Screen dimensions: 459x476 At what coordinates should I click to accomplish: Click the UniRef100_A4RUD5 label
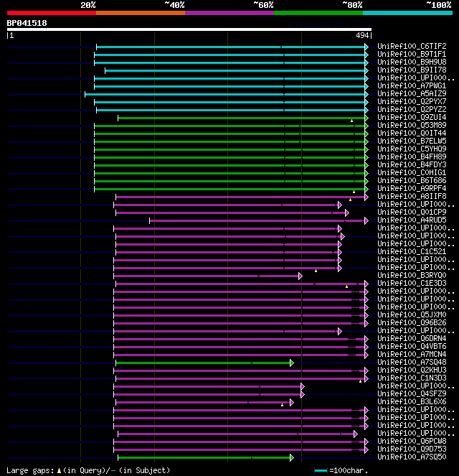point(412,220)
